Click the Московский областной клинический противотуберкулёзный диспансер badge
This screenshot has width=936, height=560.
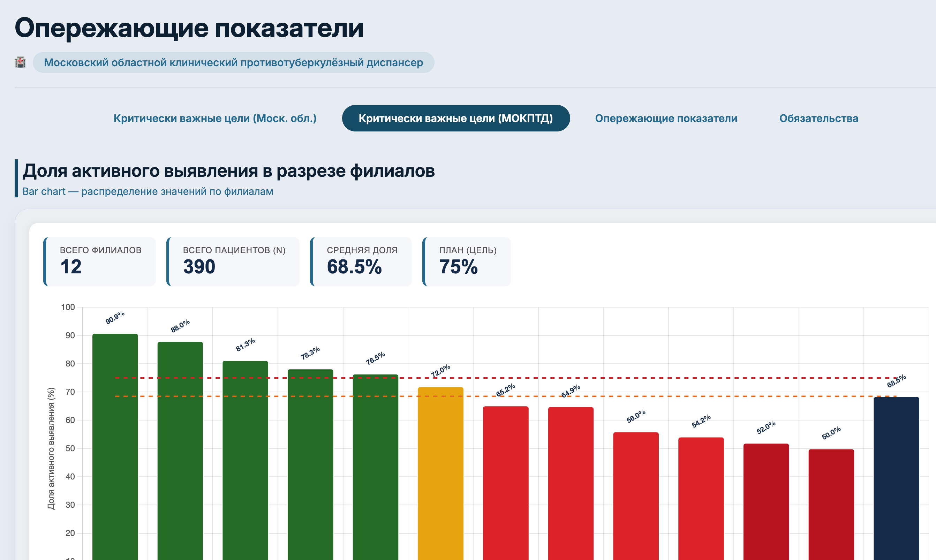233,63
